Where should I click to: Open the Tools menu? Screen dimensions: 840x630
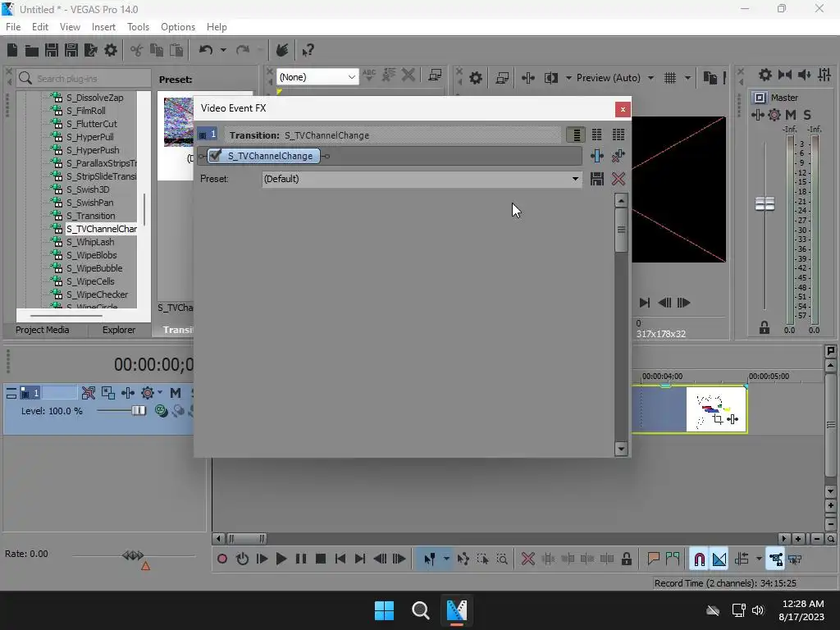[x=138, y=27]
